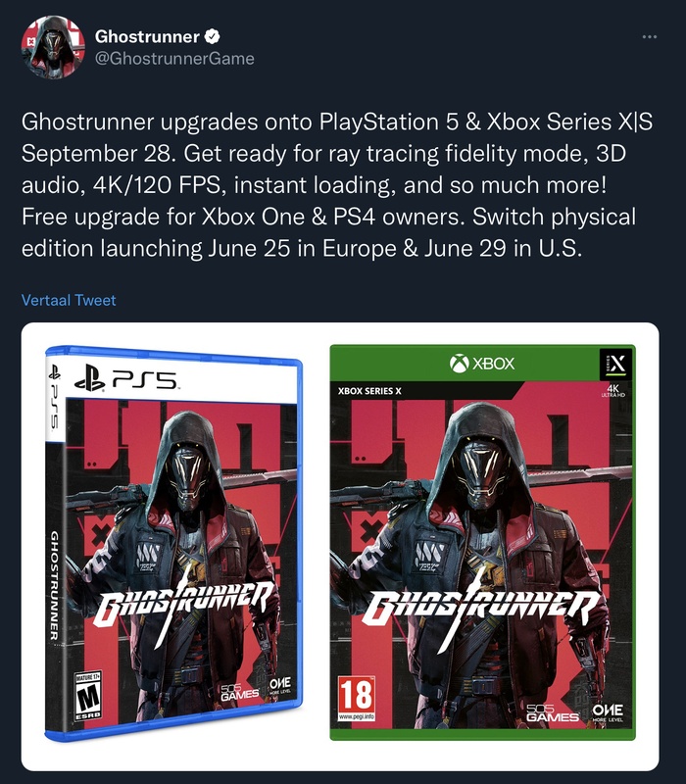Click the PEGI 18 rating badge
The height and width of the screenshot is (784, 686).
pyautogui.click(x=357, y=699)
